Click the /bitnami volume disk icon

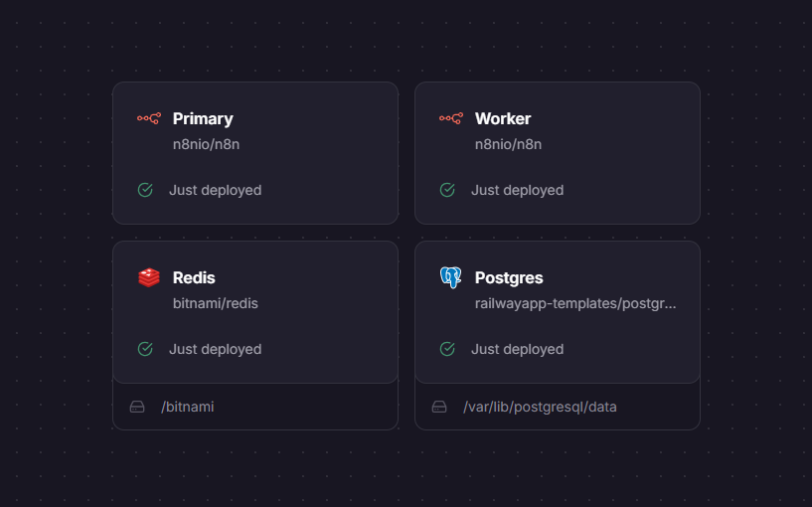click(137, 407)
